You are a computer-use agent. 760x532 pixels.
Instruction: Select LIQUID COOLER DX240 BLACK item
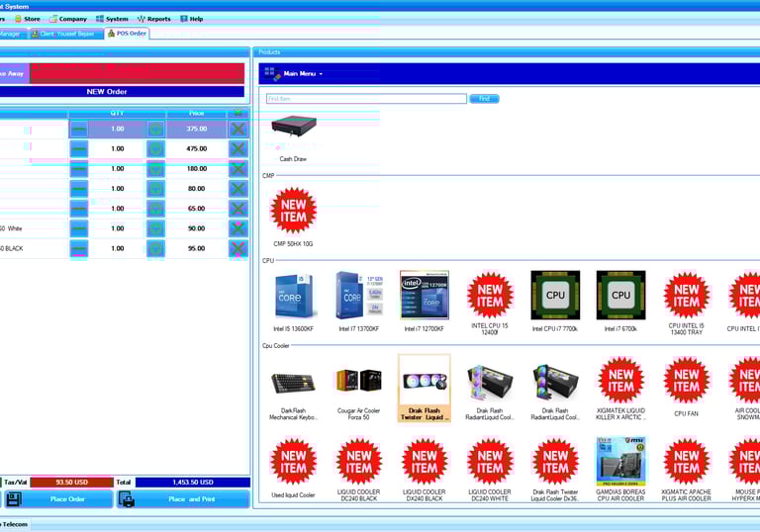[x=425, y=469]
